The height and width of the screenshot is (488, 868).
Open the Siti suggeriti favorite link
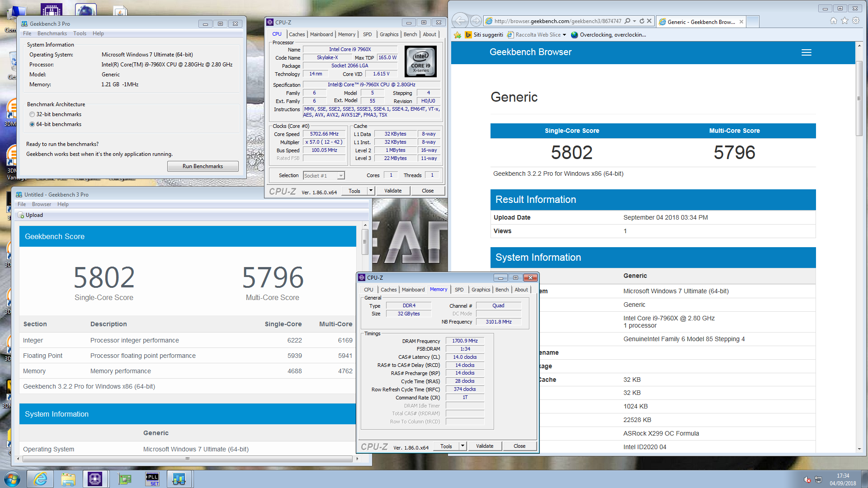point(484,35)
